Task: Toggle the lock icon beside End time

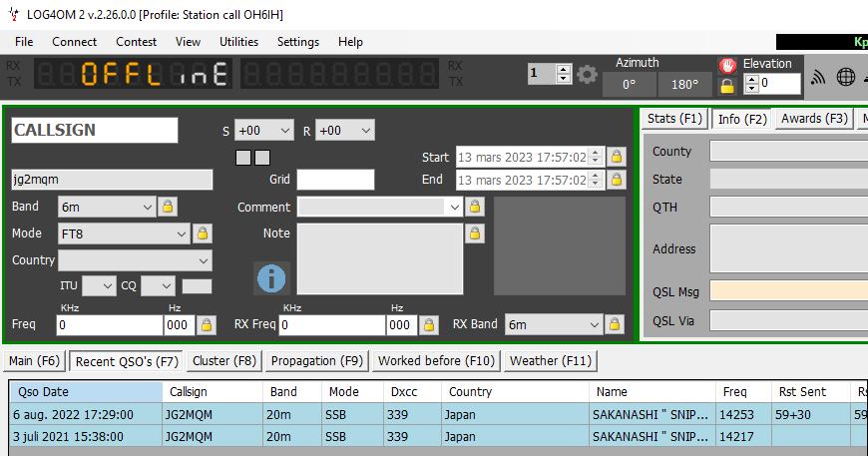Action: [x=617, y=180]
